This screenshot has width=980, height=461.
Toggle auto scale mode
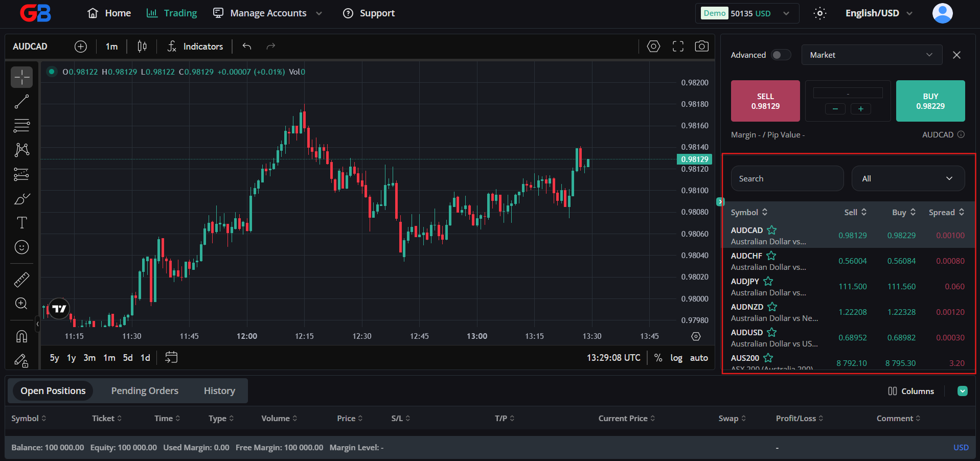pos(699,358)
